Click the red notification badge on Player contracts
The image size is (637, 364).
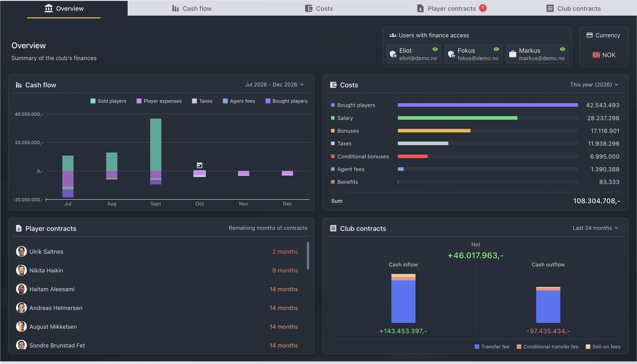click(483, 8)
